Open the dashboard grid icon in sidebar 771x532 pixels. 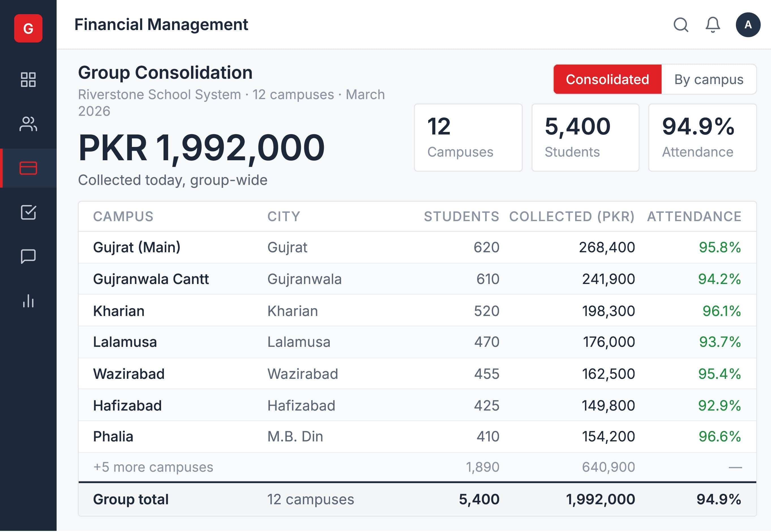click(28, 80)
